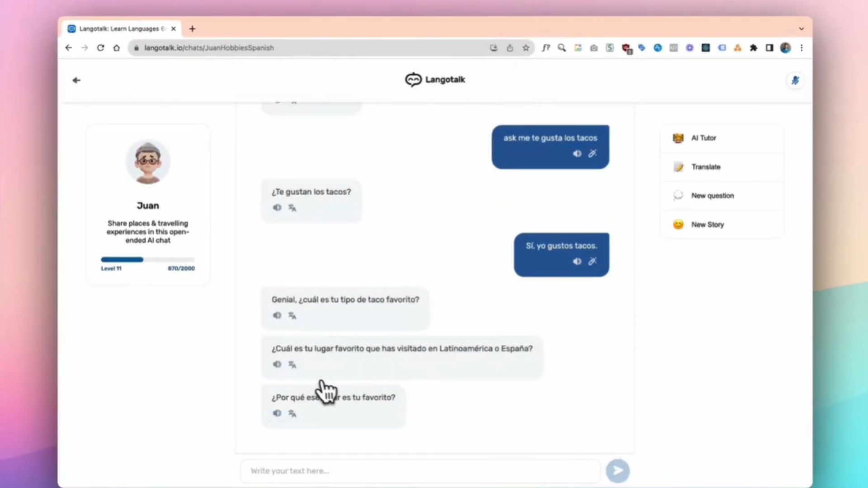Open the Chrome three-dot menu
This screenshot has width=868, height=488.
pos(802,48)
